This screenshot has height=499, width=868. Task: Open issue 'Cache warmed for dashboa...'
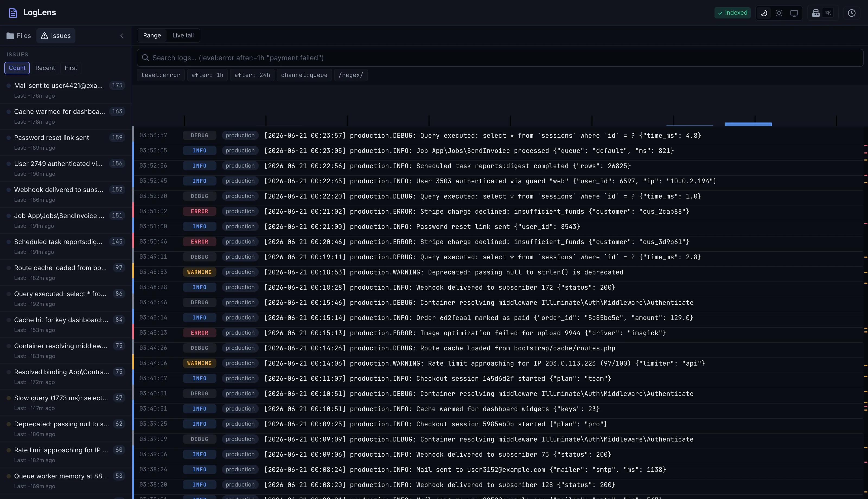(66, 116)
